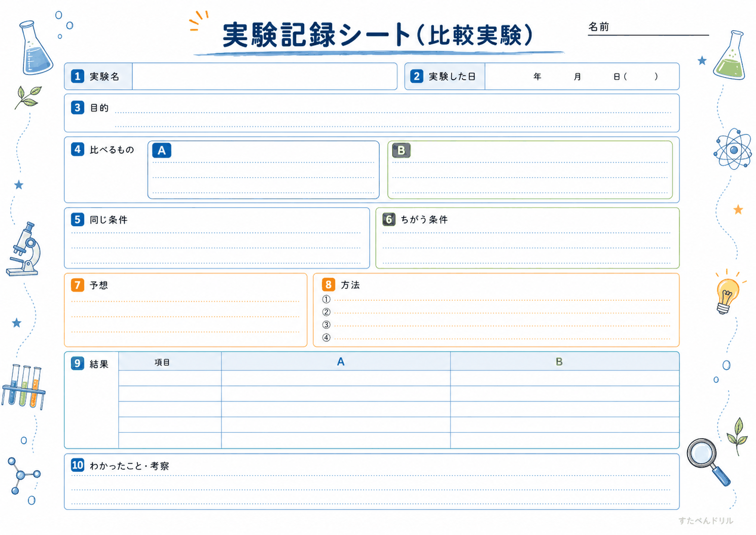Click the writing lines under 同じ条件

click(217, 248)
